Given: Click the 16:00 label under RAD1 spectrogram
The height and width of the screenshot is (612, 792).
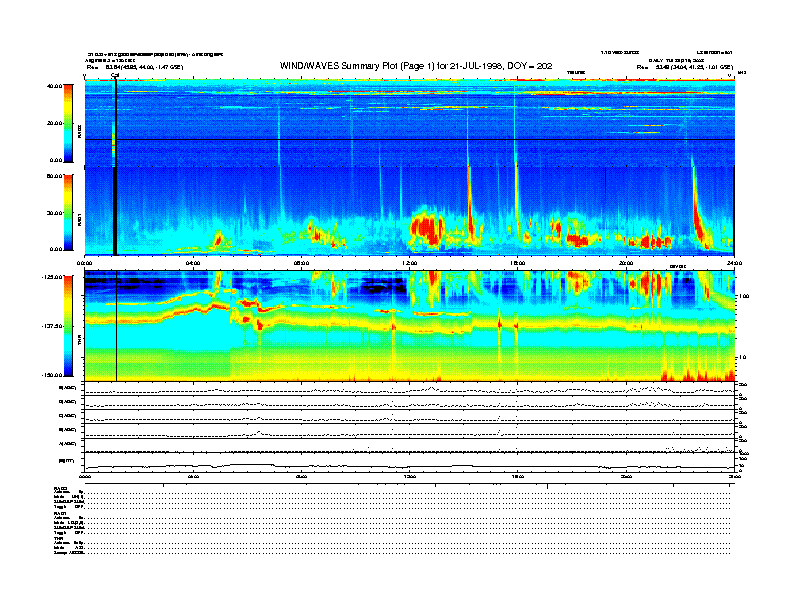Looking at the screenshot, I should (518, 263).
